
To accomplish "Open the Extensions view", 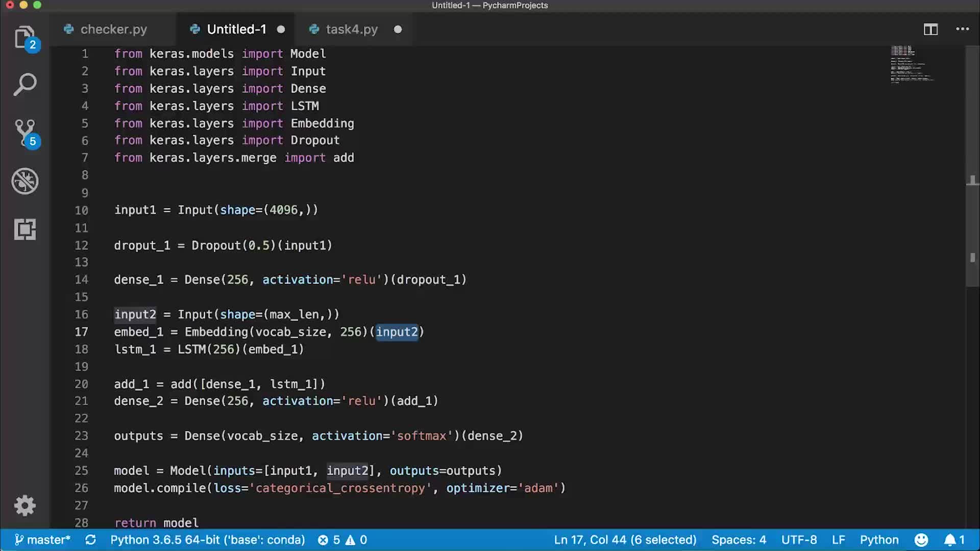I will [x=25, y=229].
